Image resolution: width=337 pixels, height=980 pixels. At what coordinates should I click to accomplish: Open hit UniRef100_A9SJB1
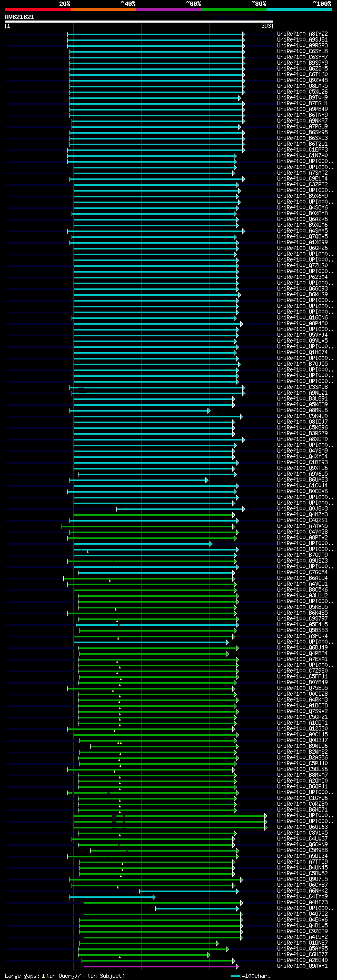point(302,39)
